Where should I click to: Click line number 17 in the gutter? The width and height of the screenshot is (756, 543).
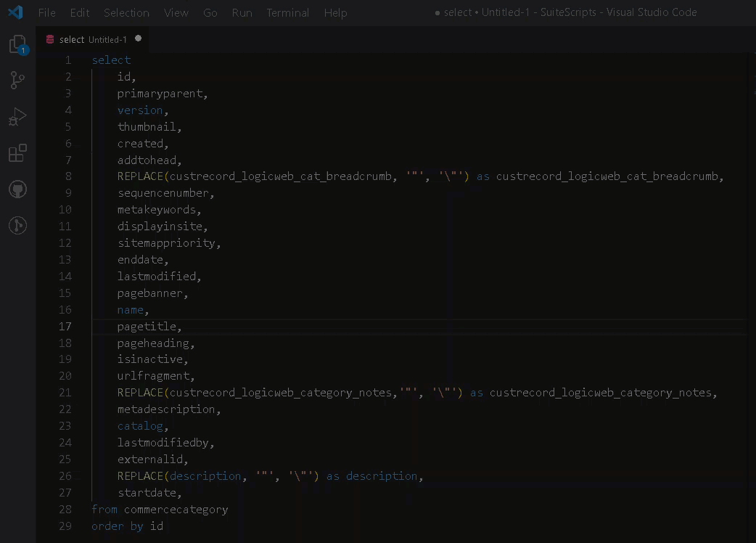pyautogui.click(x=65, y=326)
